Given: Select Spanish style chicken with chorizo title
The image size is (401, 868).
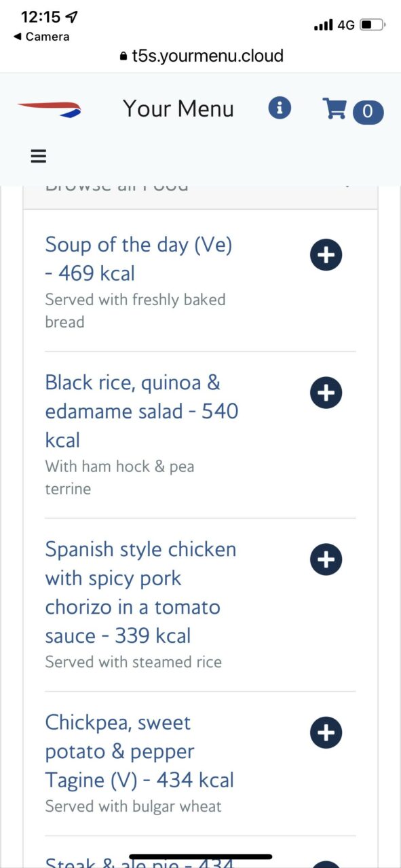Looking at the screenshot, I should [x=140, y=592].
